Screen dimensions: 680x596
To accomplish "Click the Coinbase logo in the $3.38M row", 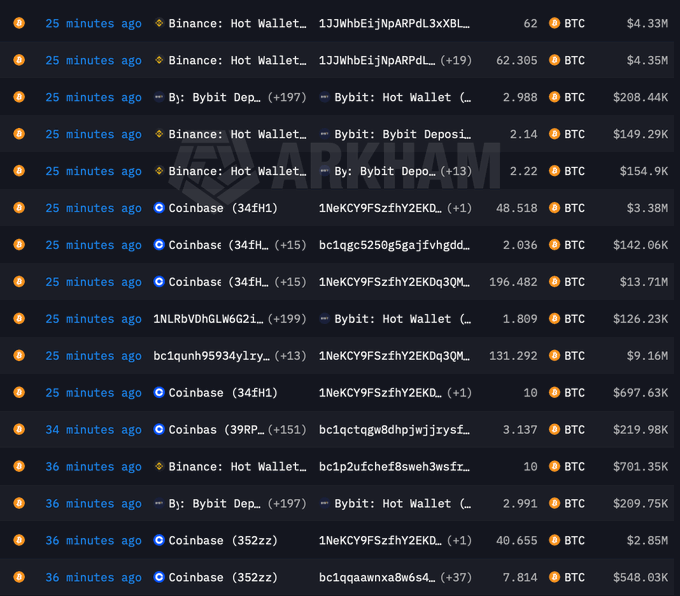I will pyautogui.click(x=159, y=208).
